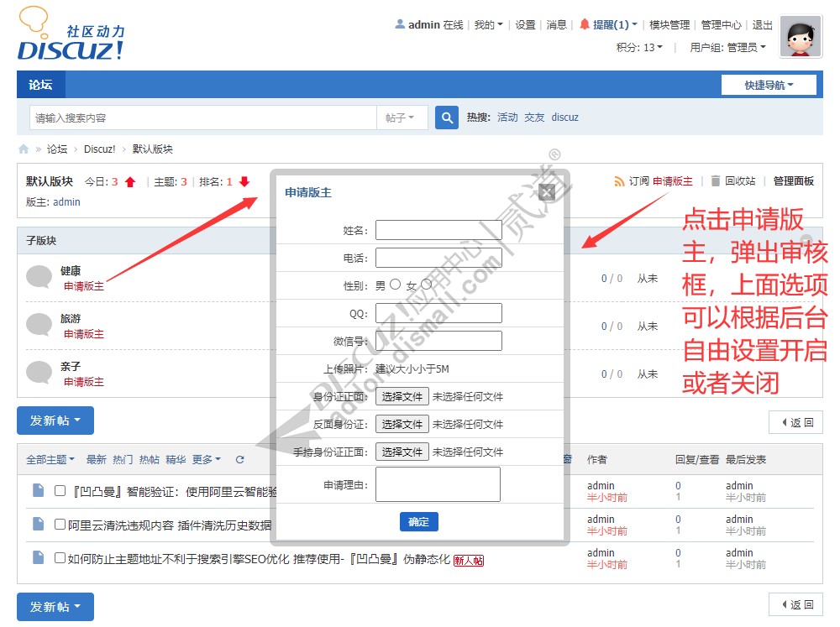This screenshot has width=840, height=627.
Task: Expand the 全部主题 filter dropdown
Action: (x=50, y=460)
